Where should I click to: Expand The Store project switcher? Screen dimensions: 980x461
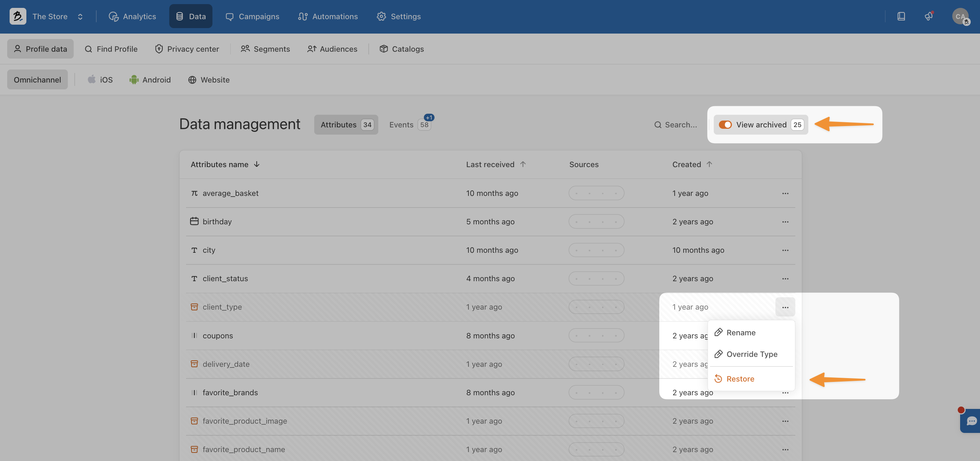(80, 17)
